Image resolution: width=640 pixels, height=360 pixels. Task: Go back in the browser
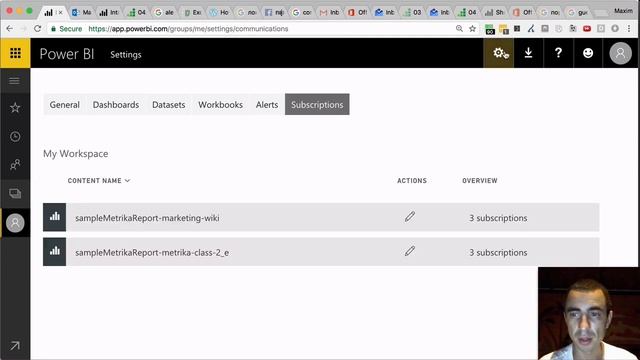point(9,29)
